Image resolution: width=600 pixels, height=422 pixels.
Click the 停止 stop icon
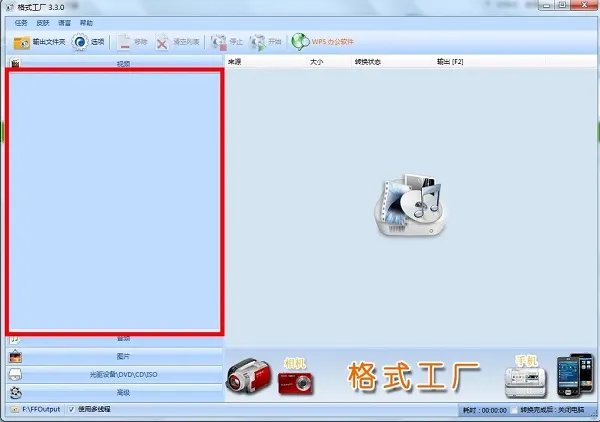pos(218,42)
